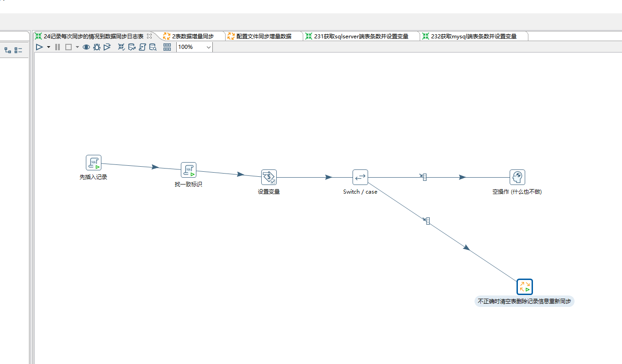Expand all tree nodes in the left panel

click(8, 50)
